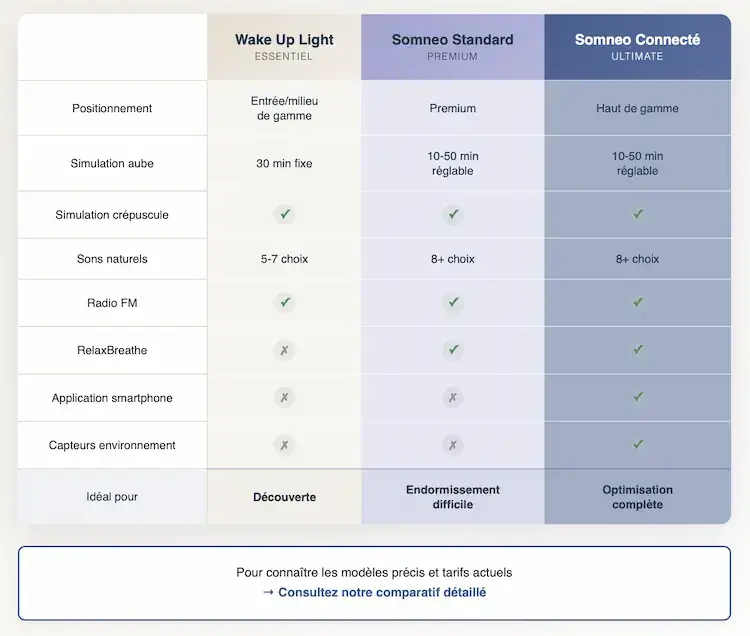The width and height of the screenshot is (750, 636).
Task: Click the Endormissement difficile cell
Action: coord(453,497)
